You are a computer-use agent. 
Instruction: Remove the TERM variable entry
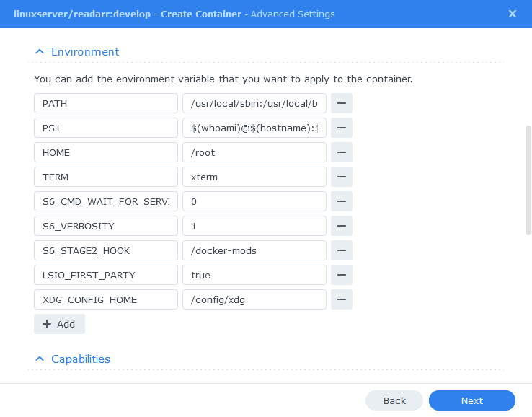click(341, 177)
